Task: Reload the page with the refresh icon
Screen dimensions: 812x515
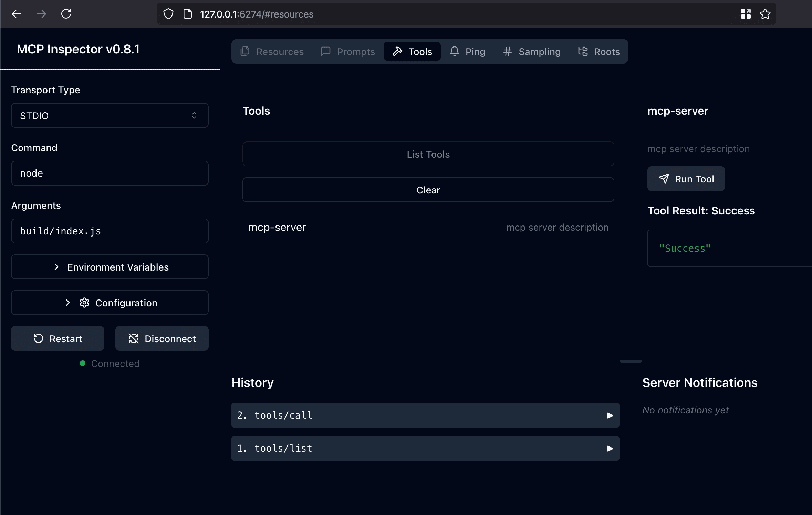Action: point(66,14)
